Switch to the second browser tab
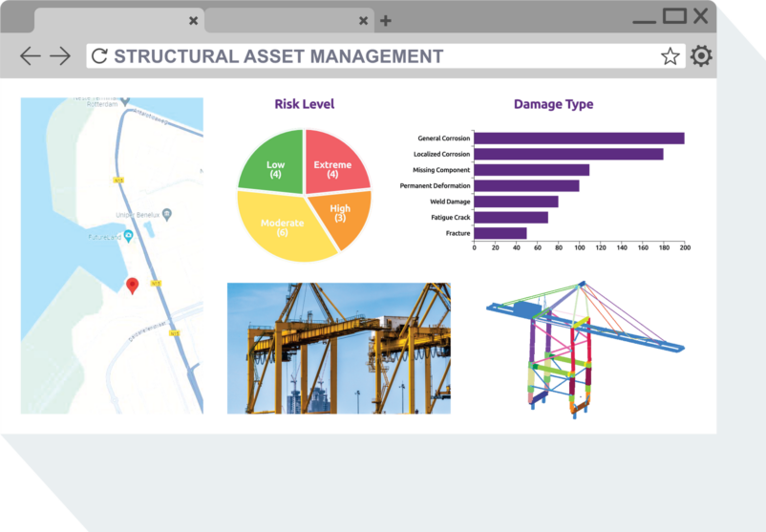Viewport: 766px width, 532px height. [x=282, y=20]
